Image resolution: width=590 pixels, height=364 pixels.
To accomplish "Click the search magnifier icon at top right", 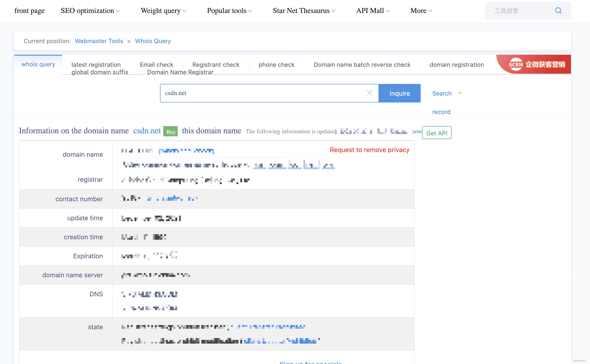I will click(558, 11).
